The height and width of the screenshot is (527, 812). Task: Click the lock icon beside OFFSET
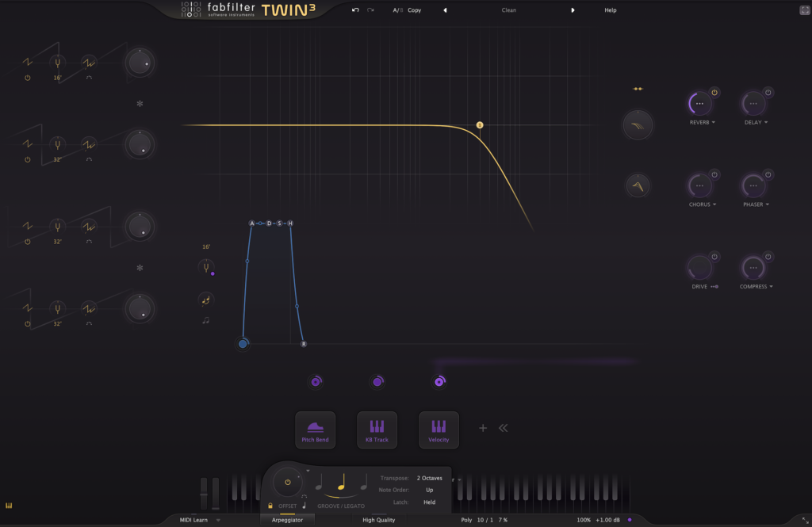[x=270, y=506]
